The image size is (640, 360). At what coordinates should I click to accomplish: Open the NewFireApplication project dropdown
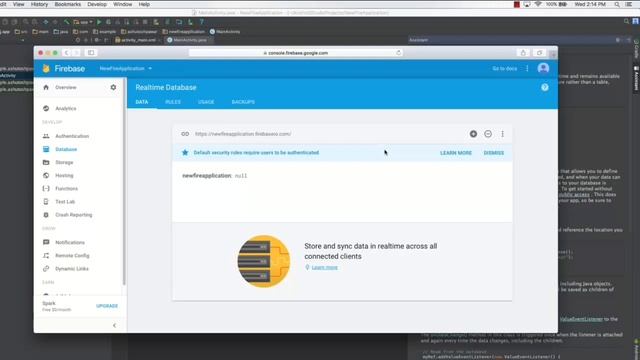[126, 69]
